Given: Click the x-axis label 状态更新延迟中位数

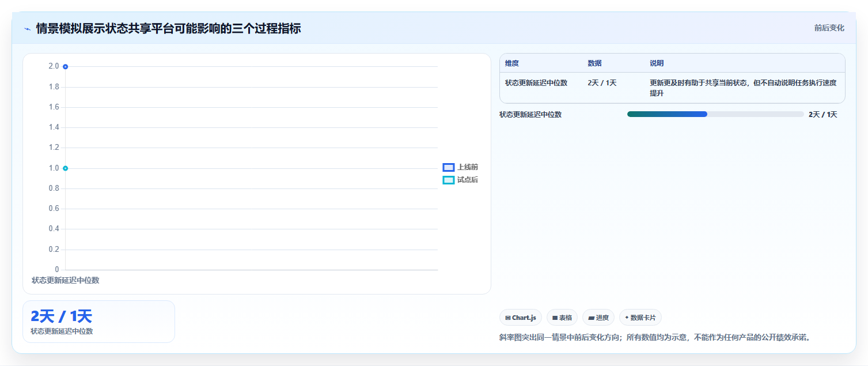Looking at the screenshot, I should point(66,280).
